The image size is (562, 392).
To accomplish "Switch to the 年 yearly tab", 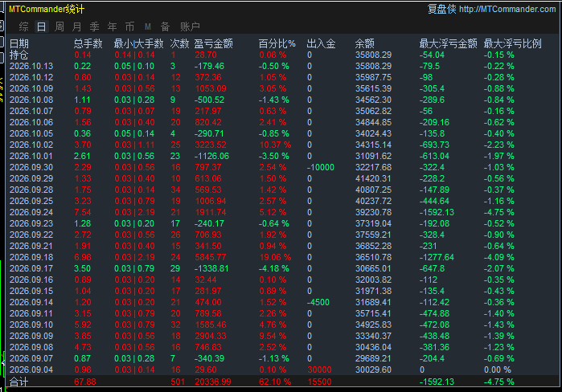I will 113,27.
